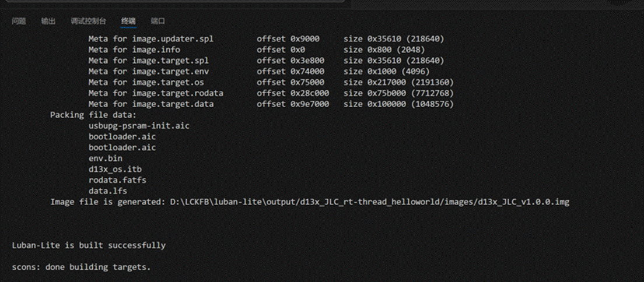Open the 问题 problems tab
This screenshot has height=282, width=644.
coord(19,22)
